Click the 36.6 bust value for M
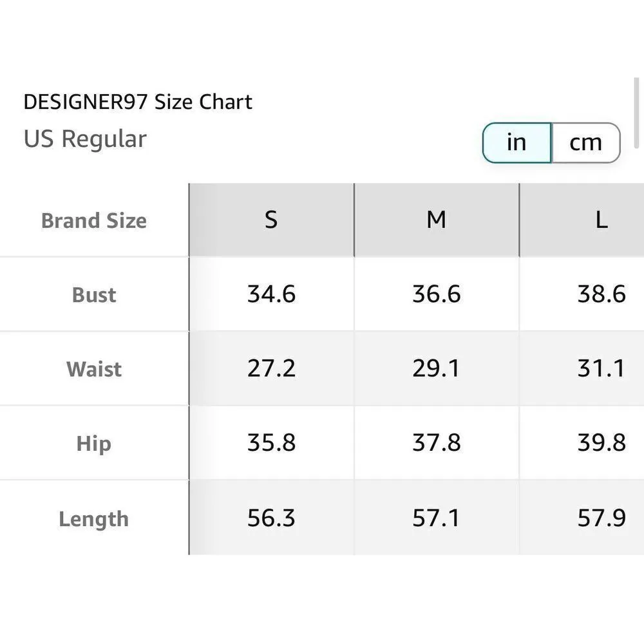Viewport: 644px width, 644px height. point(436,294)
